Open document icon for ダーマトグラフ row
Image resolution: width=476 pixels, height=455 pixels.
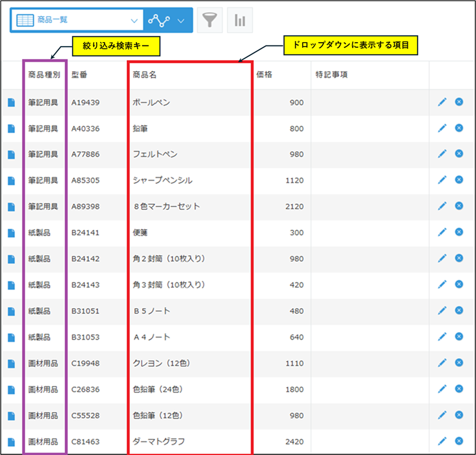click(11, 441)
